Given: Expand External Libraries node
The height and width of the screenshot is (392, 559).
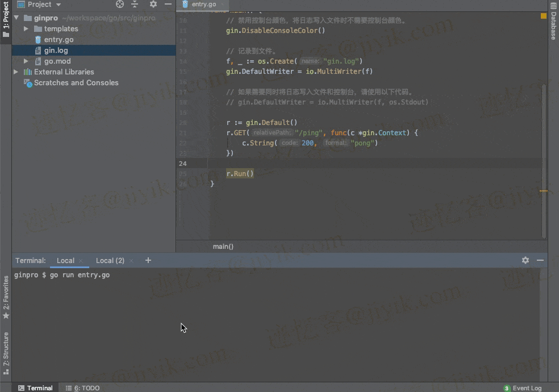Looking at the screenshot, I should click(x=16, y=72).
